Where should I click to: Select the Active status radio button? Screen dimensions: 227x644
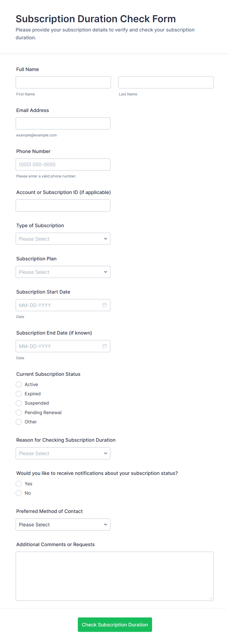[x=19, y=384]
